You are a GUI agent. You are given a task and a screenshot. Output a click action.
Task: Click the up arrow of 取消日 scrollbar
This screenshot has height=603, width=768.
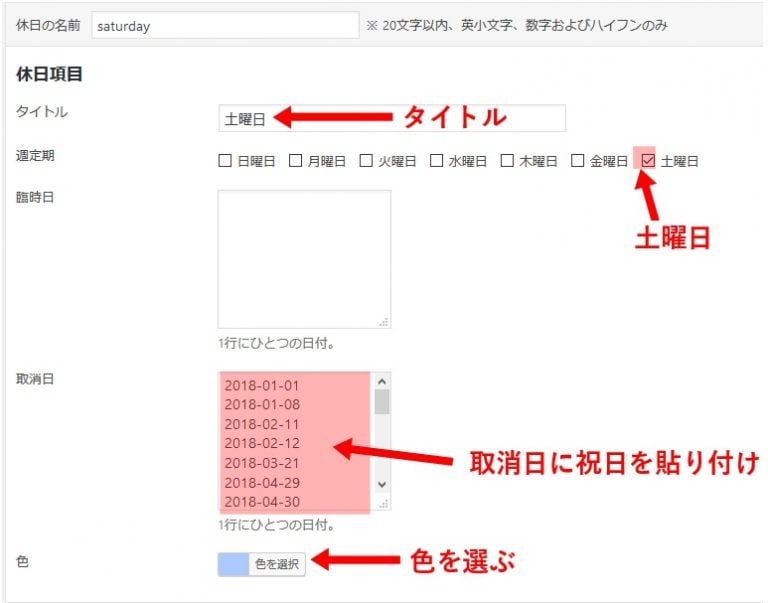tap(381, 381)
